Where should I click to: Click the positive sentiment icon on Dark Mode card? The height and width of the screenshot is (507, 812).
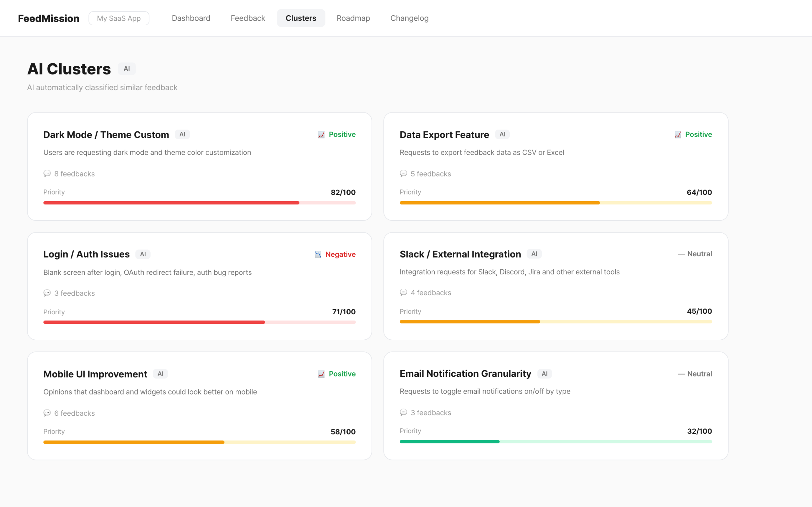click(321, 134)
